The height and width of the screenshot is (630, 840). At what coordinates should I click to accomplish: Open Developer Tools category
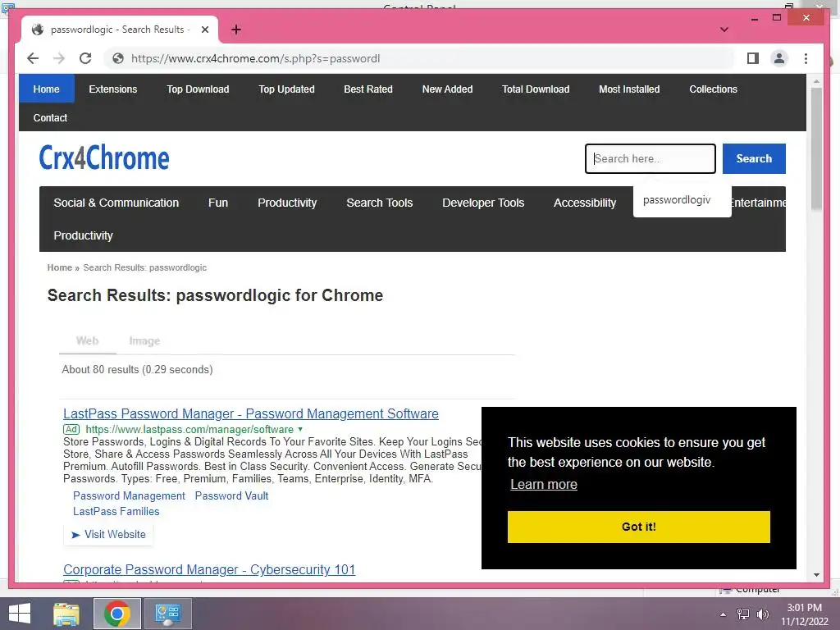pyautogui.click(x=483, y=203)
